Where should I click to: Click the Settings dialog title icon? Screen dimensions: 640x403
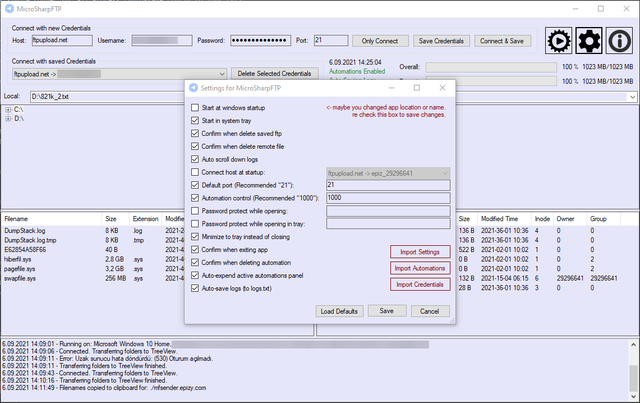coord(193,88)
